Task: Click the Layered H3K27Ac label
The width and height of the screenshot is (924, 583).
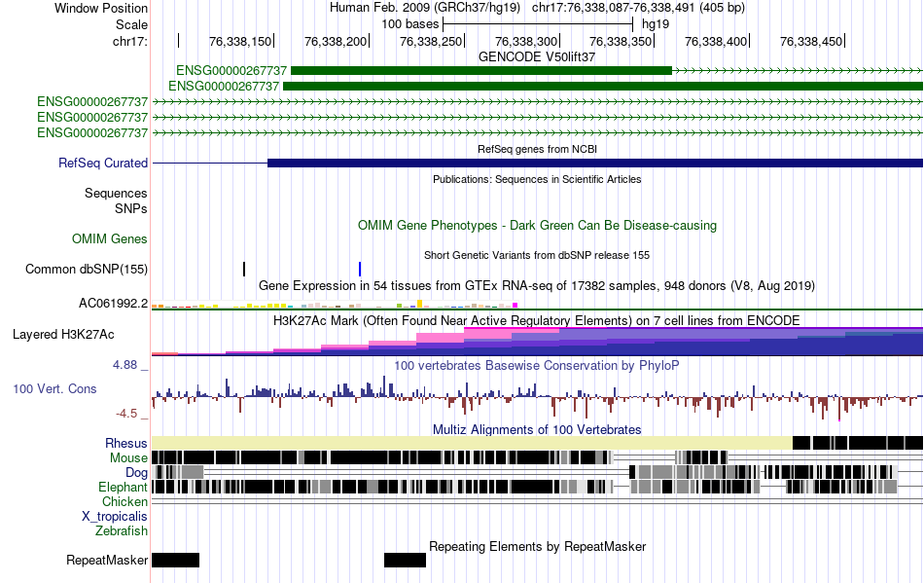Action: pos(63,334)
